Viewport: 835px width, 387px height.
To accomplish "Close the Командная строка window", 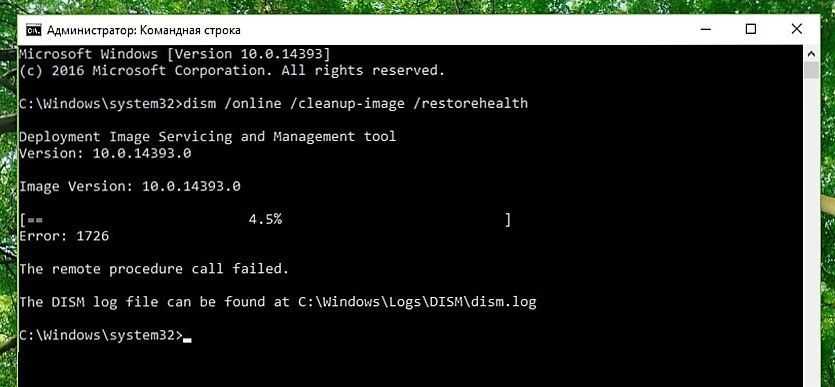I will pos(796,30).
